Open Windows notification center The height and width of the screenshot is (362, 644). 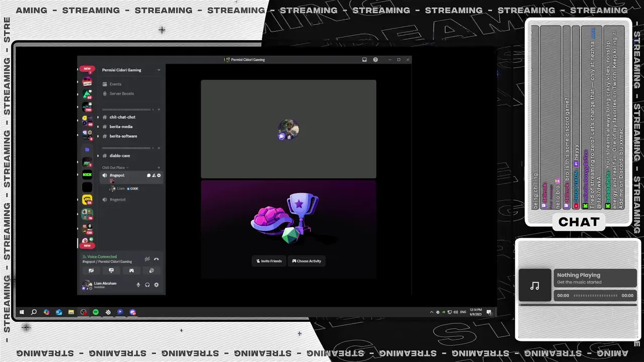[489, 312]
